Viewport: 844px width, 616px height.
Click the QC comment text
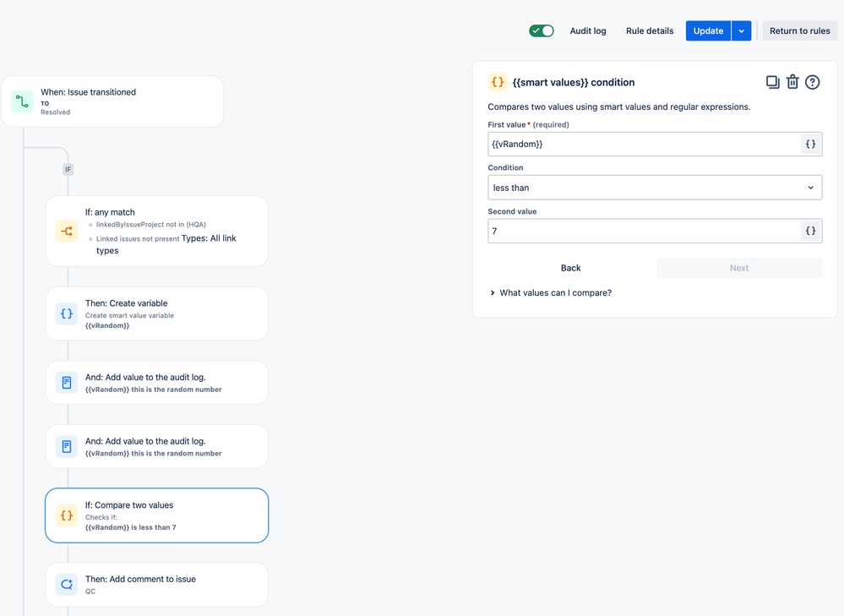point(90,591)
